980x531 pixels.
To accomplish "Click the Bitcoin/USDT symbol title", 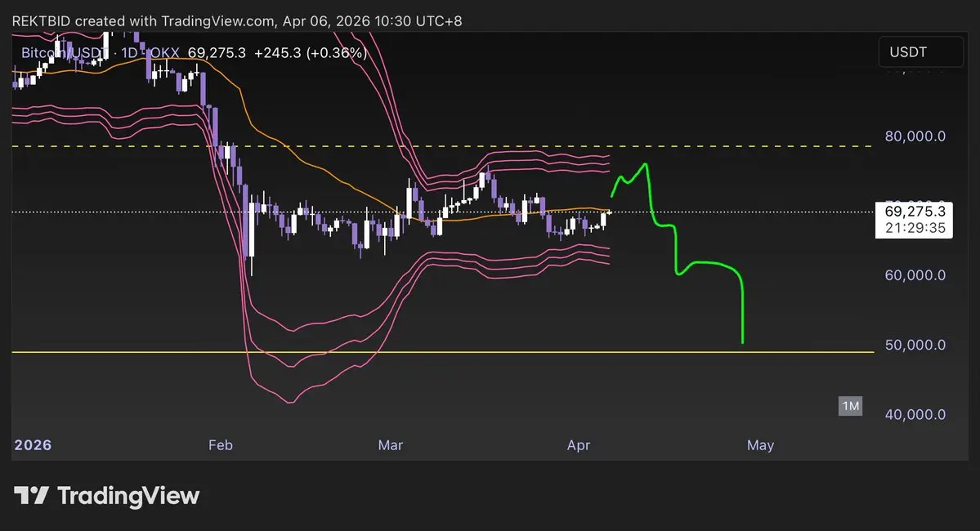I will click(65, 53).
